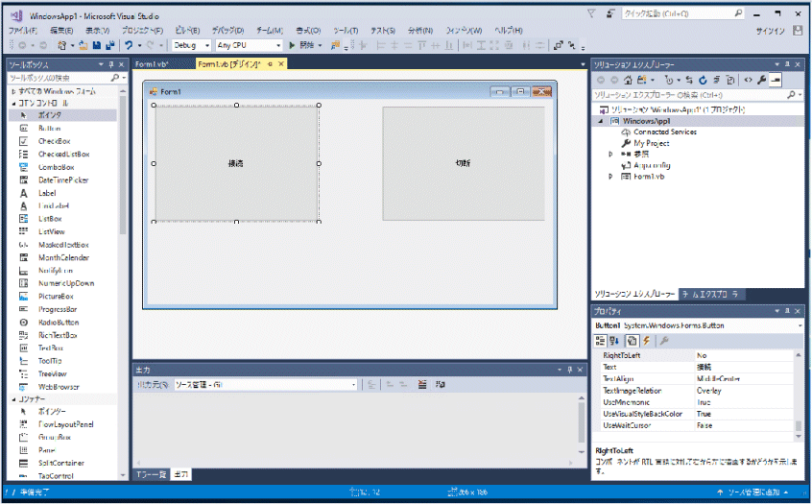Select the NumericUpDown control

pos(66,283)
